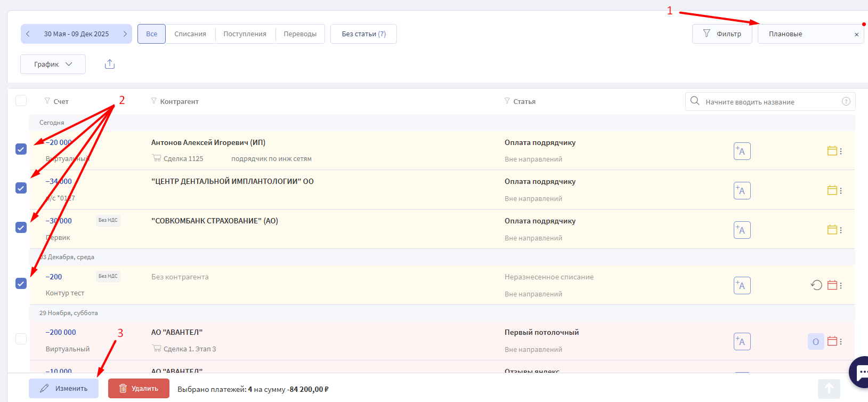This screenshot has height=402, width=868.
Task: Toggle the select-all checkbox in header
Action: (x=21, y=101)
